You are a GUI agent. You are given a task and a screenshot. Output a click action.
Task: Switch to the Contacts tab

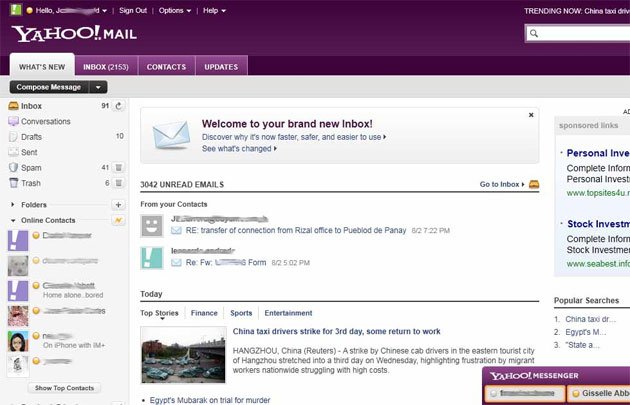click(166, 67)
